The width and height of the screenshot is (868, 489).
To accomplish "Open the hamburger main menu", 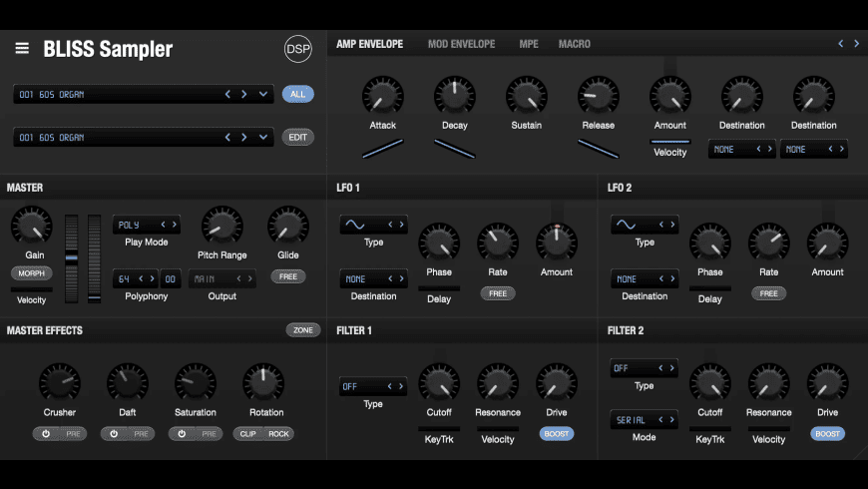I will 22,49.
